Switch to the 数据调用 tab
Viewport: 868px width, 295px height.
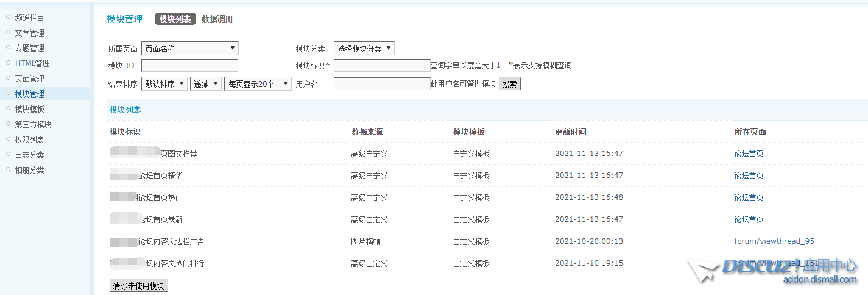(217, 20)
